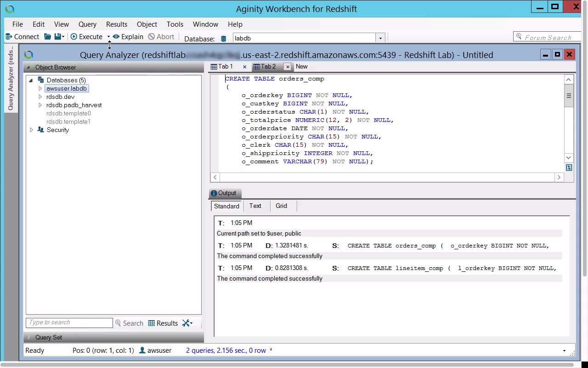The image size is (588, 368).
Task: Save the query with the floppy disk icon
Action: coord(57,37)
